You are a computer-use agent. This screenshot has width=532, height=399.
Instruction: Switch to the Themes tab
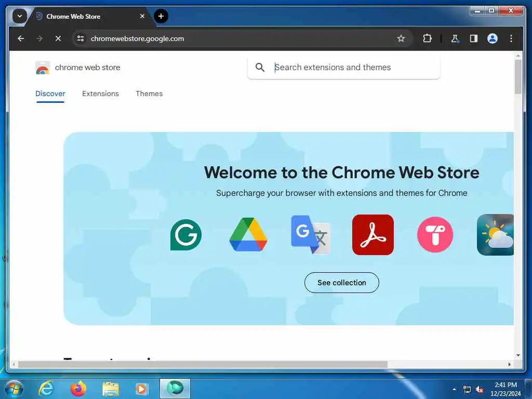149,94
